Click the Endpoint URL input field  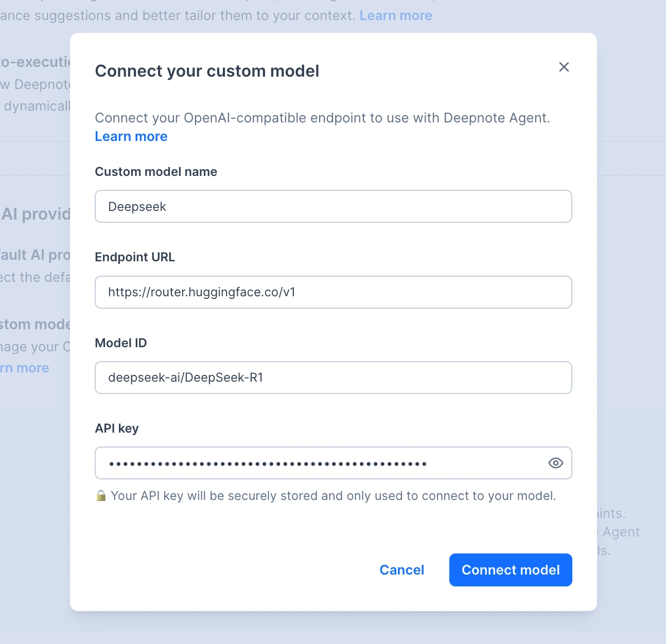click(333, 292)
